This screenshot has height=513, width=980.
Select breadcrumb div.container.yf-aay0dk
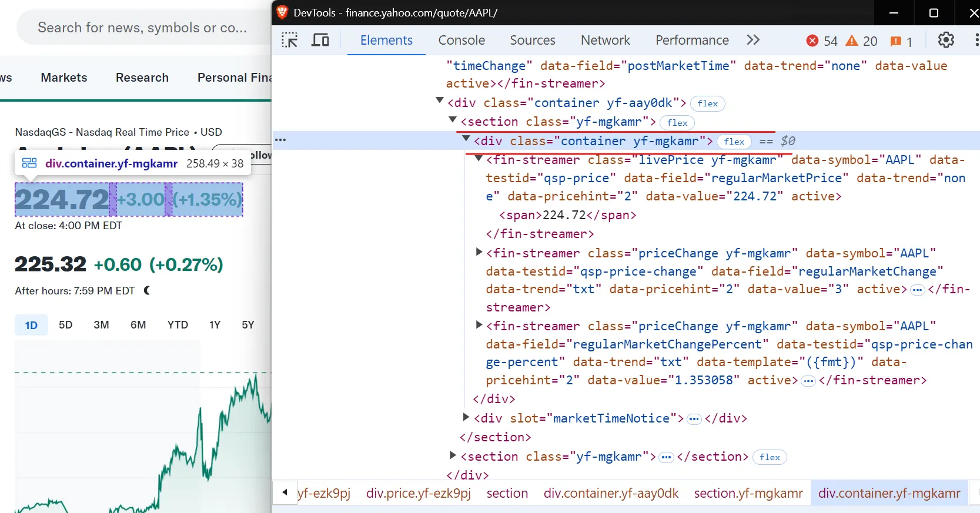point(611,493)
